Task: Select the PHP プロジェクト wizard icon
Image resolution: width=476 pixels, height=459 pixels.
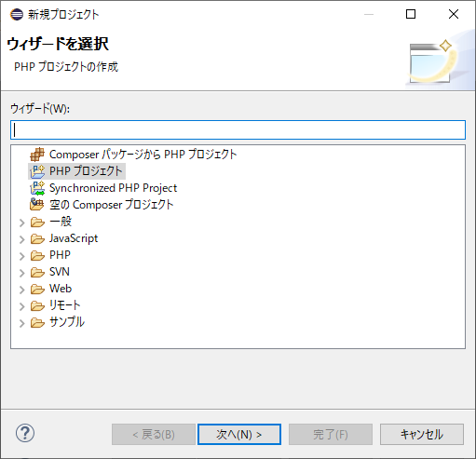Action: (x=37, y=171)
